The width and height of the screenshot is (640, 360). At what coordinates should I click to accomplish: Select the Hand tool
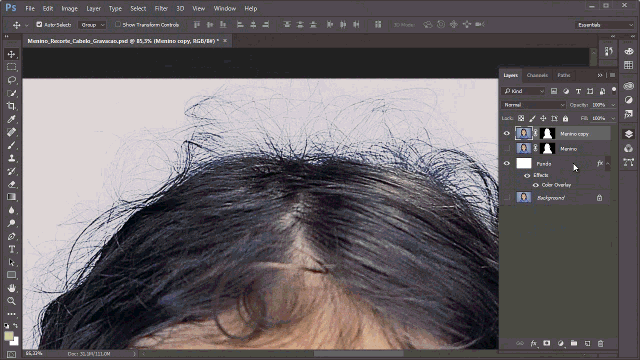click(x=11, y=288)
